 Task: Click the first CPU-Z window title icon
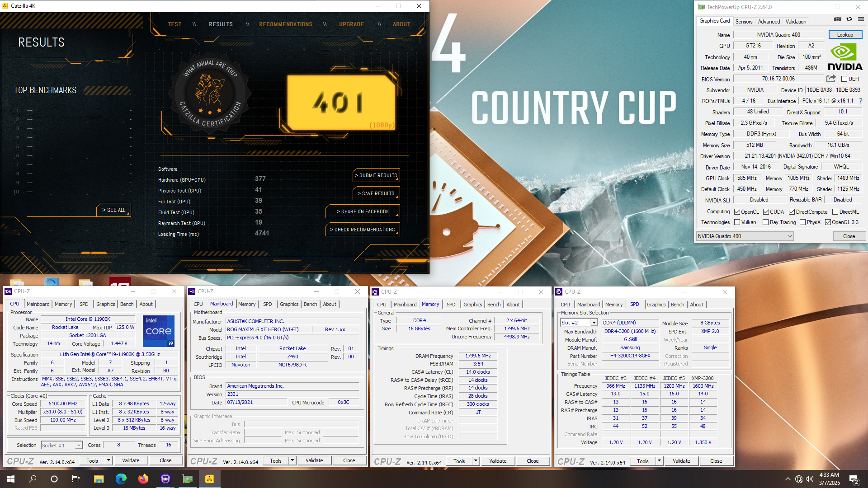coord(8,291)
